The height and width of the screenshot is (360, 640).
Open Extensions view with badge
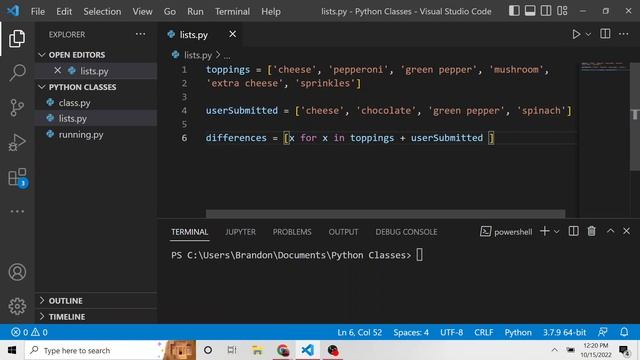coord(17,178)
